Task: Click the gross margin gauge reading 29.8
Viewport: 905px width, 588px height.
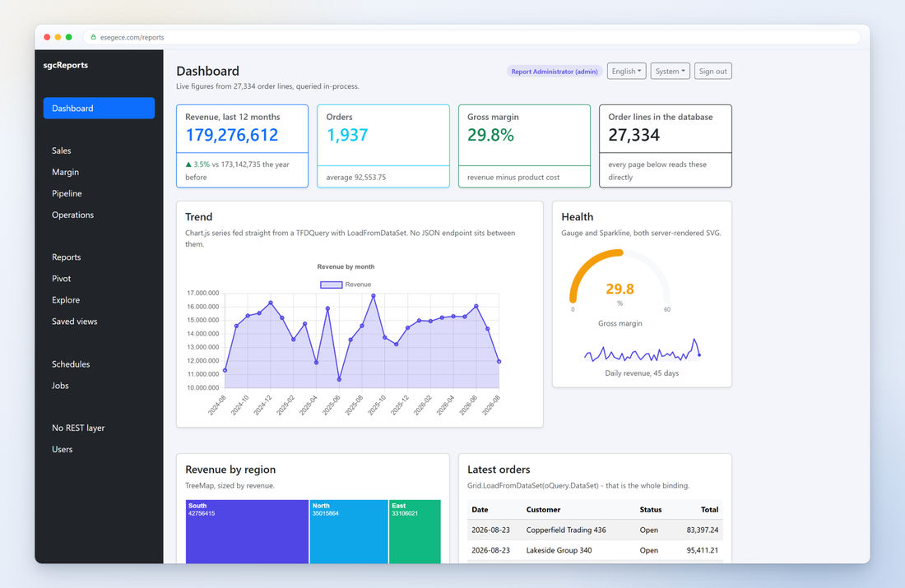Action: click(x=620, y=289)
